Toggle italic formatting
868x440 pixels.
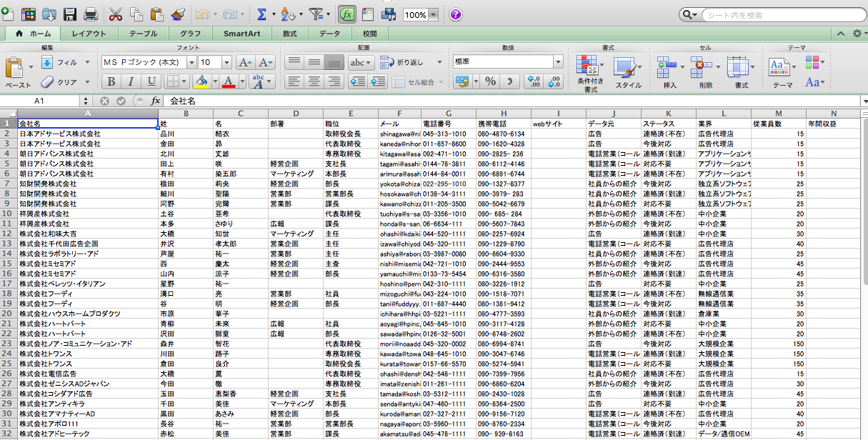tap(131, 81)
